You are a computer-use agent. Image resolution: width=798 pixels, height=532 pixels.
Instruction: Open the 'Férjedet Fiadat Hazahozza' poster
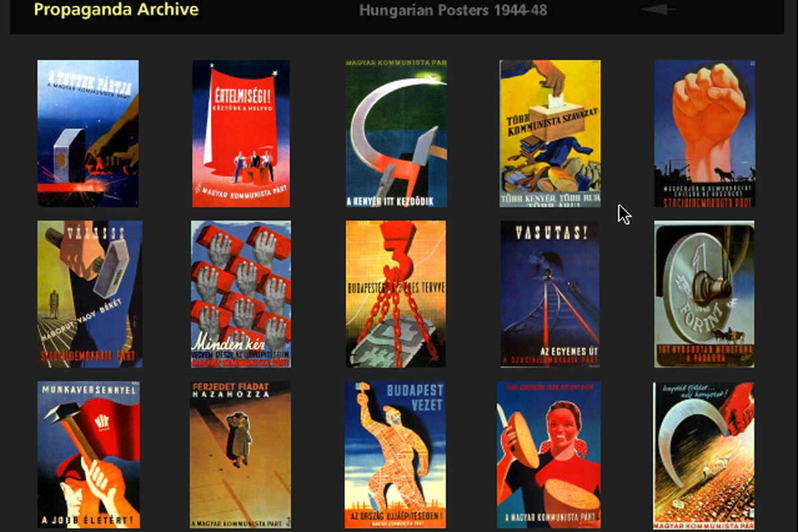point(240,455)
